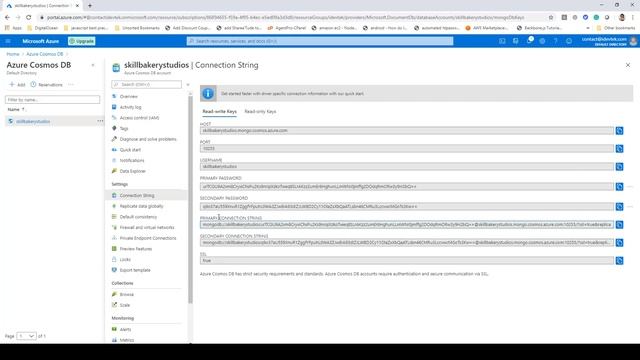Copy the SECONDARY CONNECTION STRING
This screenshot has width=640, height=360.
619,242
